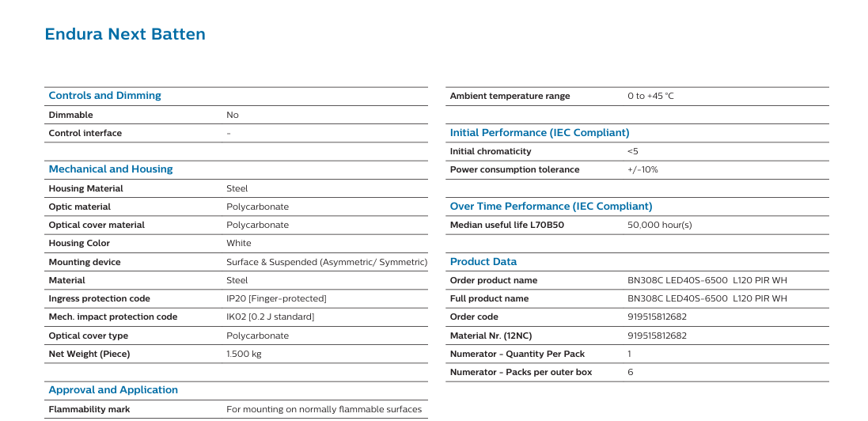The width and height of the screenshot is (868, 421).
Task: Click the 50,000 hour(s) useful life value
Action: [x=659, y=225]
